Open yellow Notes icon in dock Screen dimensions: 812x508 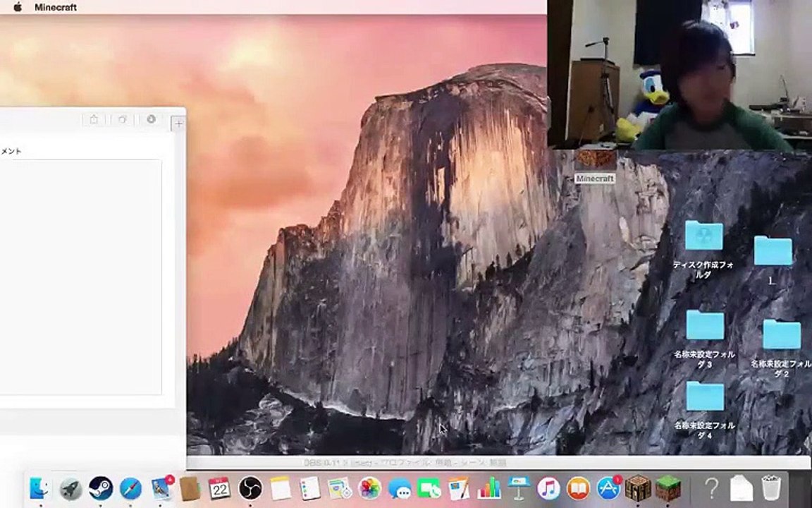281,488
